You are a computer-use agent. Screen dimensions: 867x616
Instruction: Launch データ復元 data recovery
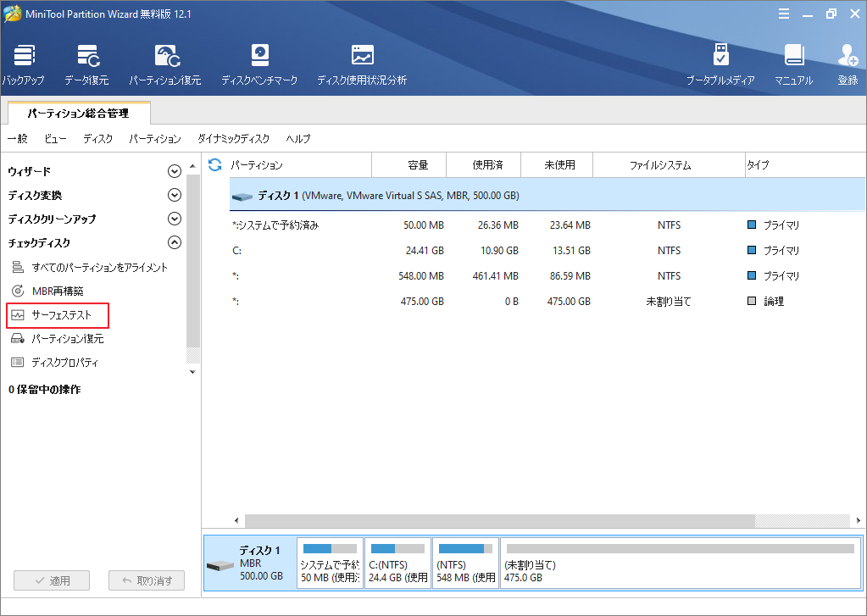[86, 64]
